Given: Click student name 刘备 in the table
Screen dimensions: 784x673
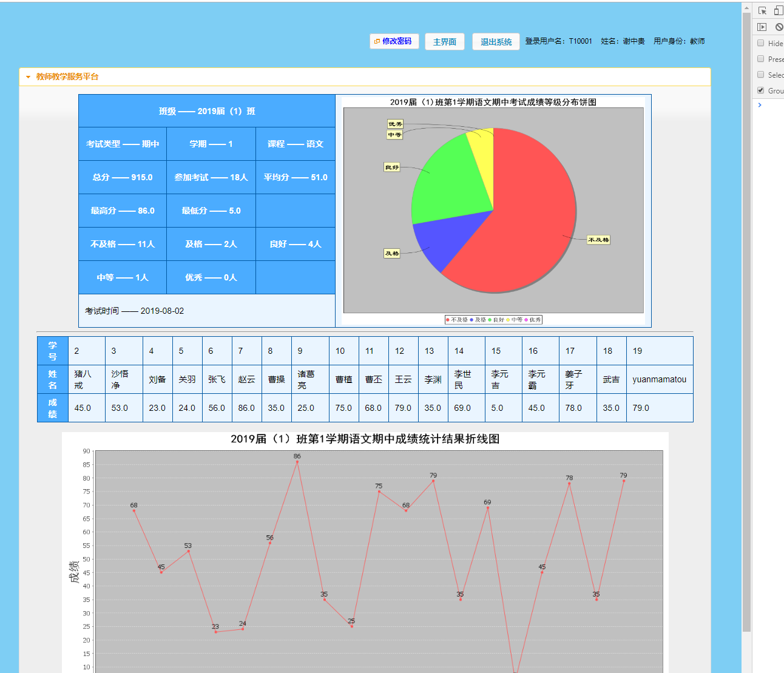Looking at the screenshot, I should pyautogui.click(x=157, y=379).
